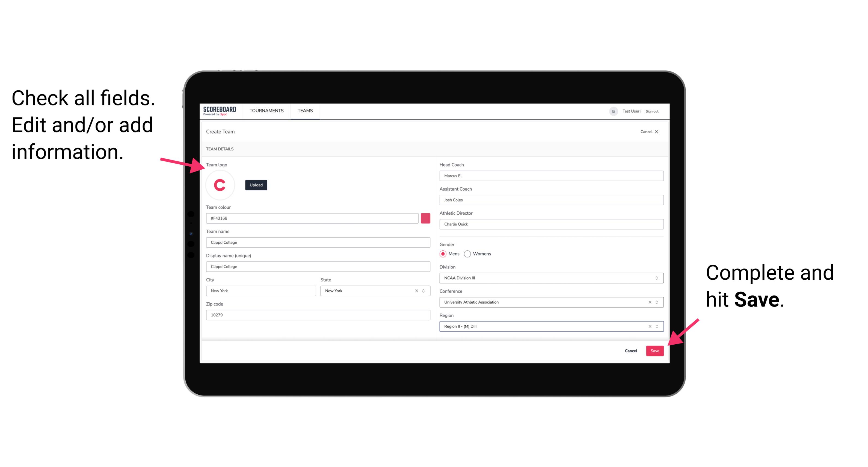The image size is (868, 467).
Task: Click the team initial logo placeholder icon
Action: point(220,185)
